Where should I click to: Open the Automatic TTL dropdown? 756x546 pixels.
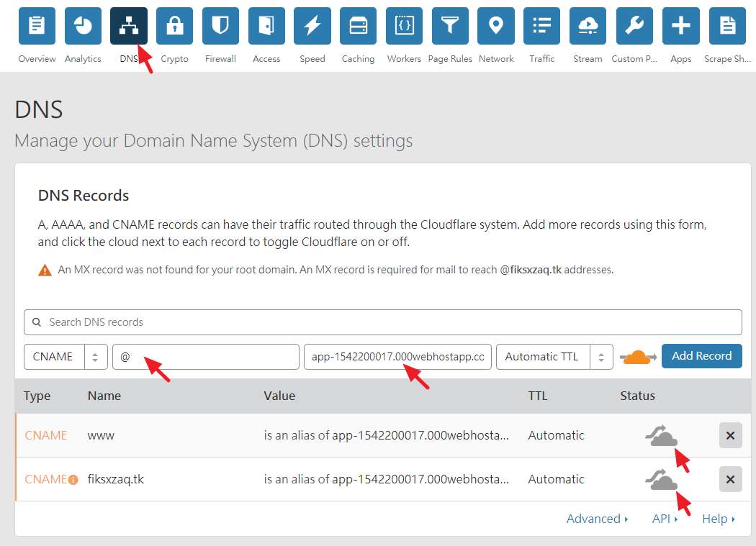click(554, 357)
